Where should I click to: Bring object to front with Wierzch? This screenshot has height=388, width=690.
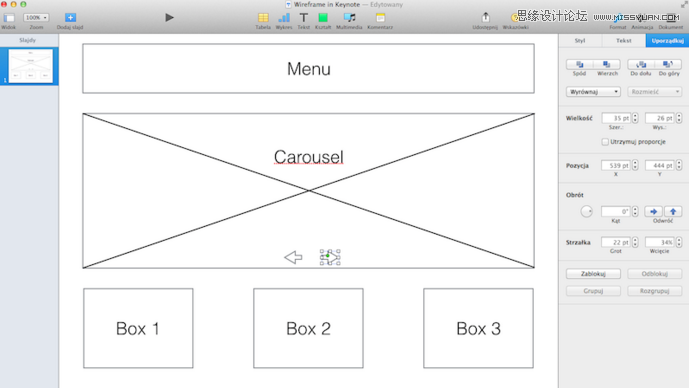point(607,64)
